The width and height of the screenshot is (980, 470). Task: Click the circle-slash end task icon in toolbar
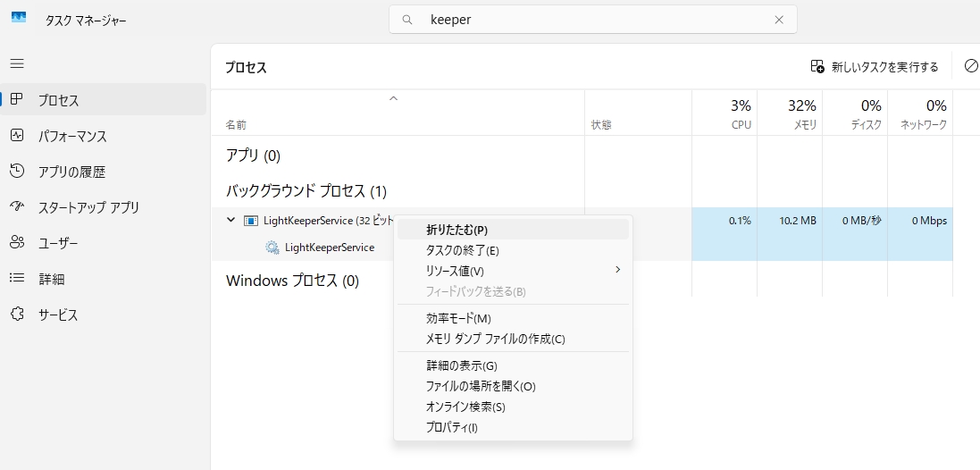click(x=971, y=65)
